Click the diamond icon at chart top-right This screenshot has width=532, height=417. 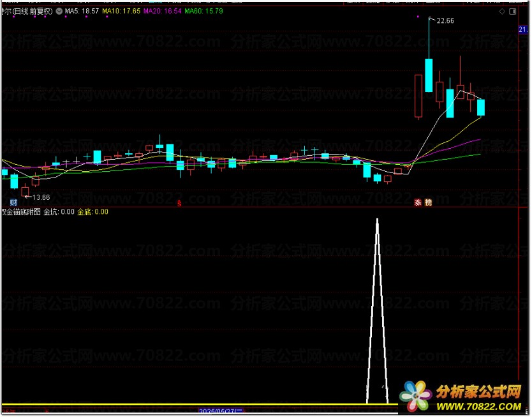[x=503, y=11]
